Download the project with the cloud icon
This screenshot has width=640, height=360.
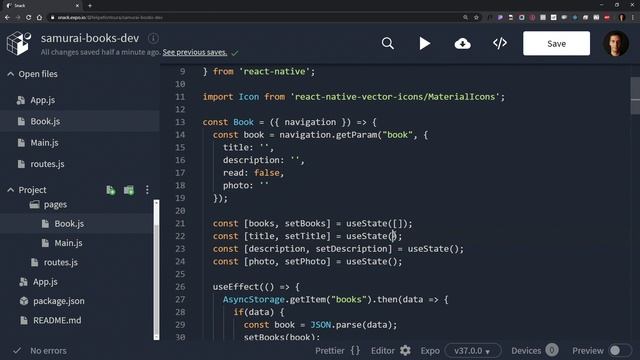point(462,43)
